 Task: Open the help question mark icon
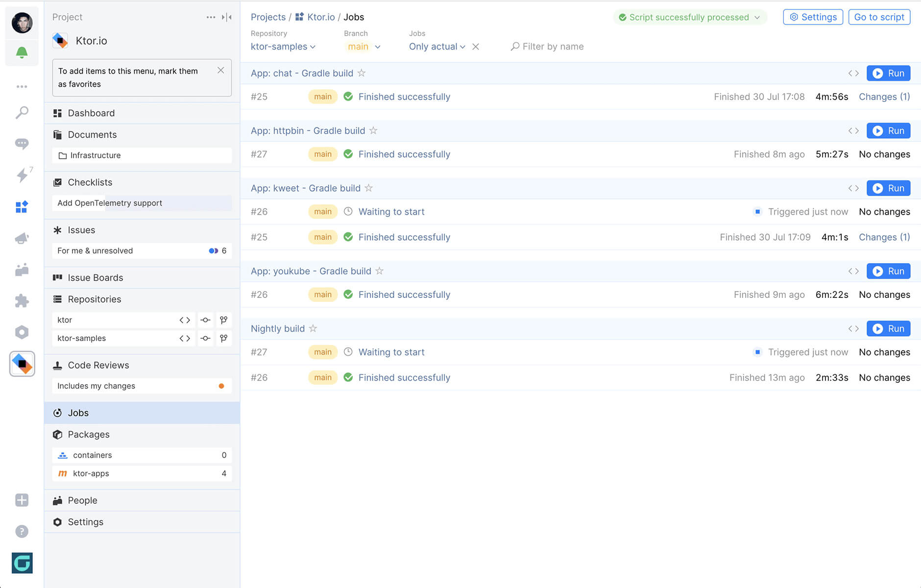pos(22,532)
